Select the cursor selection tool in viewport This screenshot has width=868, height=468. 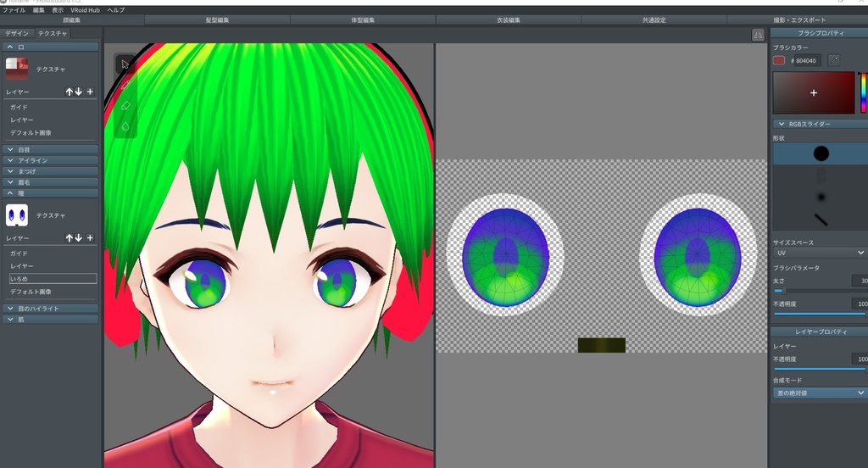tap(125, 64)
